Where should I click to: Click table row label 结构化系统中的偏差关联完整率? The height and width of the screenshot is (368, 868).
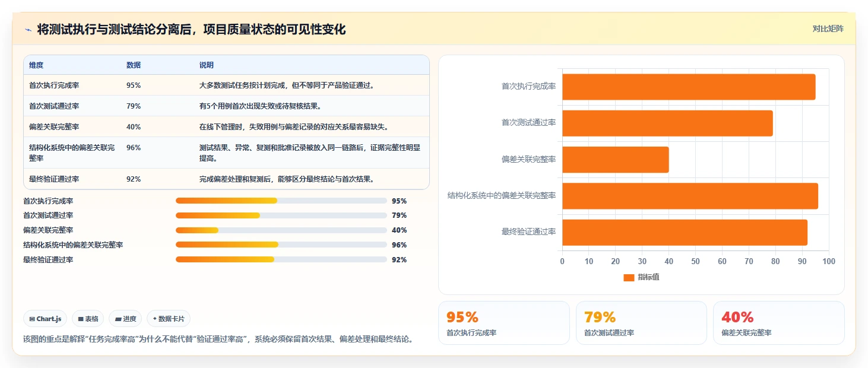(x=72, y=153)
